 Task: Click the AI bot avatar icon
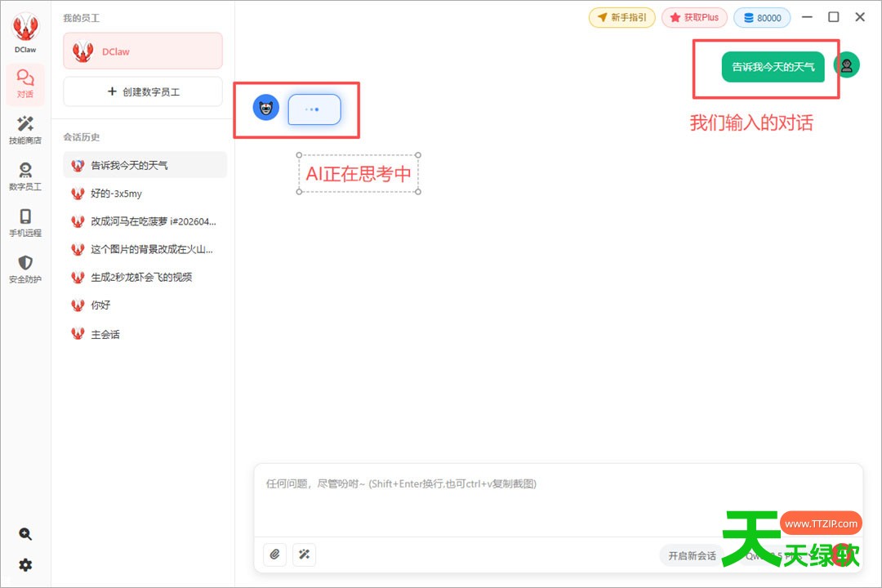point(266,108)
